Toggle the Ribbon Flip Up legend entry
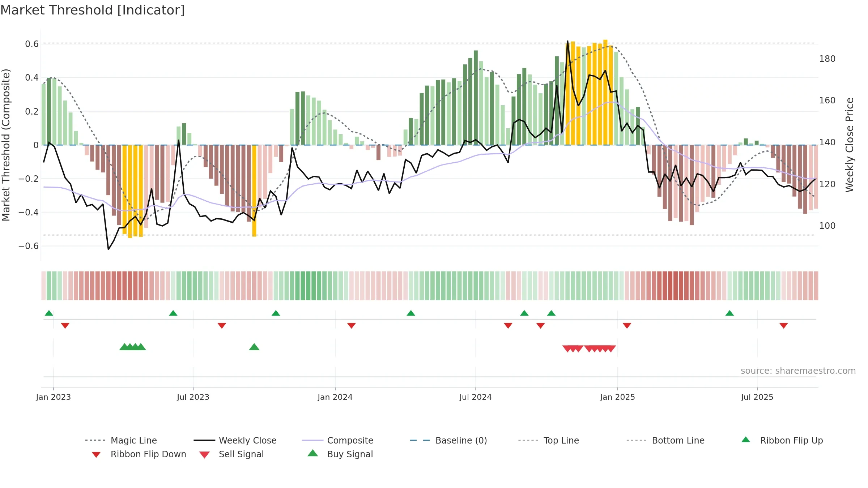868x488 pixels. [x=782, y=440]
